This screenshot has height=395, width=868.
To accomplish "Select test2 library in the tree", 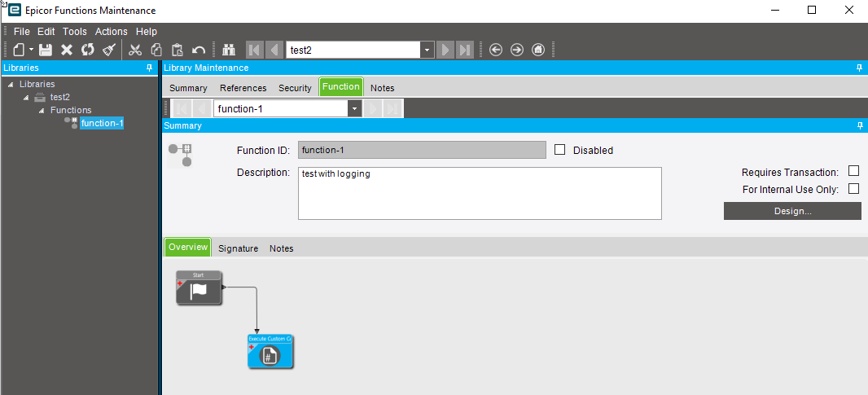I will (59, 97).
